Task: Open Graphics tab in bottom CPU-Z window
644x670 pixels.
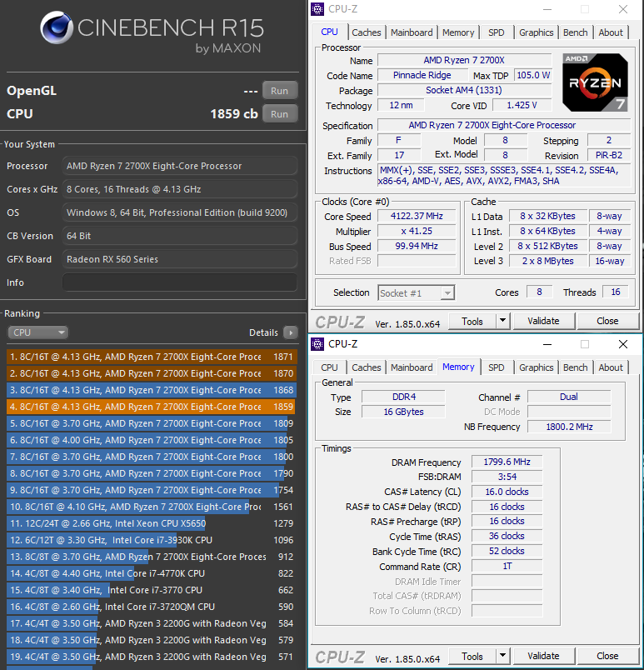Action: [x=536, y=367]
